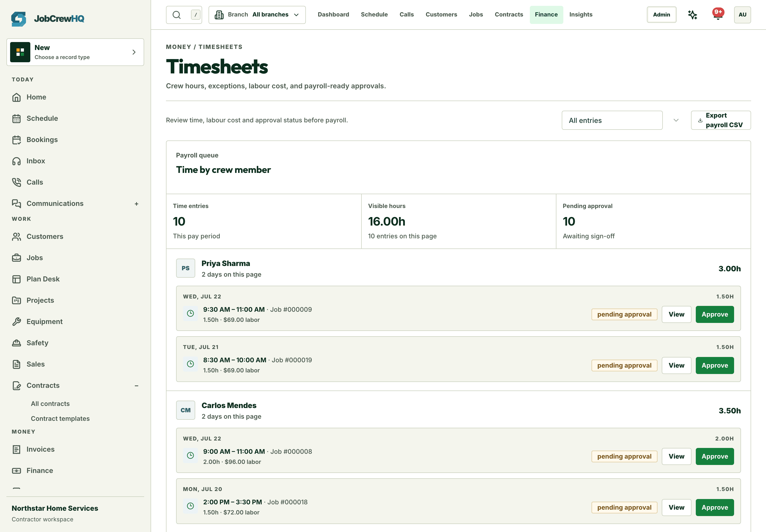
Task: Click the CM avatar for Carlos Mendes
Action: [186, 410]
